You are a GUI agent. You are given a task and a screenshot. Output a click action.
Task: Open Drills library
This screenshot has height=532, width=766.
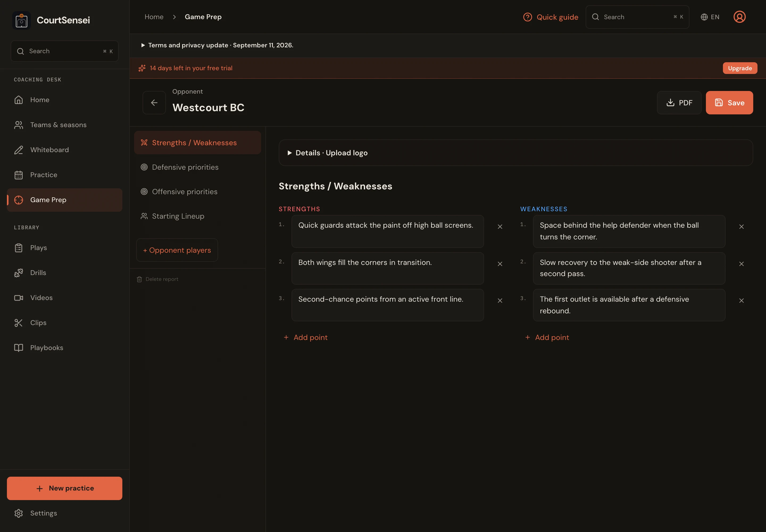pyautogui.click(x=64, y=273)
